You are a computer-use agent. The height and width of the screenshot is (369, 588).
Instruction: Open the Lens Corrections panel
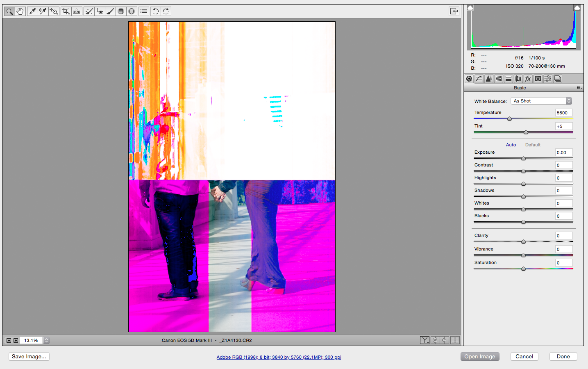(x=518, y=78)
